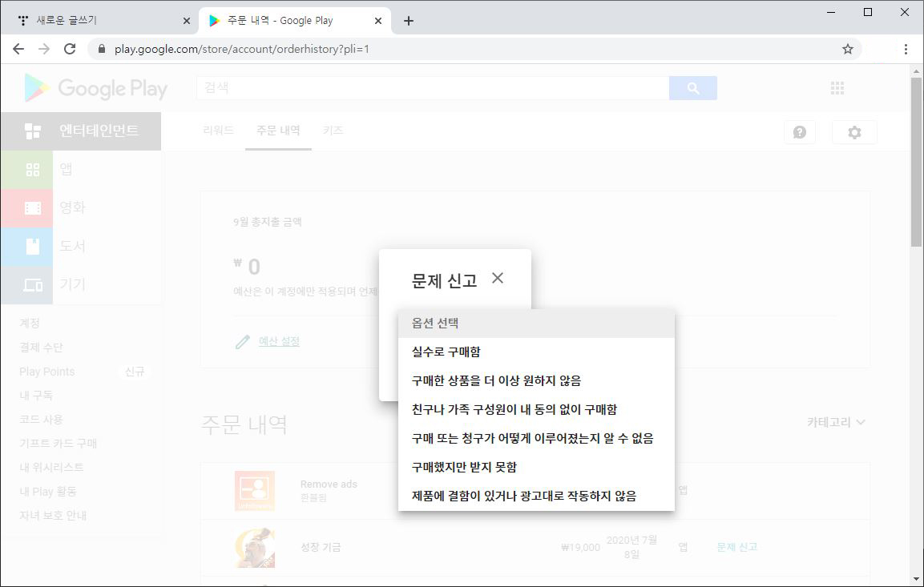Choose 구매 또는 청구가 어떻게 이루어졌는지 알 수 없음
This screenshot has height=587, width=924.
(536, 438)
